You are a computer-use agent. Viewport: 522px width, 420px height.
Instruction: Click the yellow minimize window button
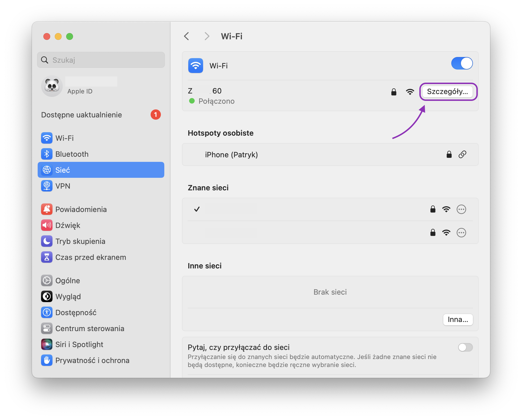pyautogui.click(x=58, y=36)
